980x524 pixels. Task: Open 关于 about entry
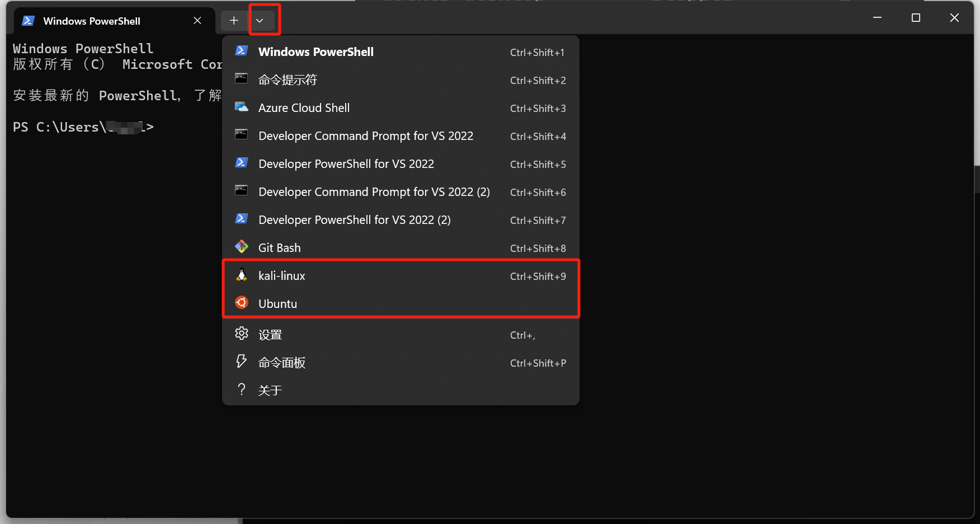(x=401, y=390)
